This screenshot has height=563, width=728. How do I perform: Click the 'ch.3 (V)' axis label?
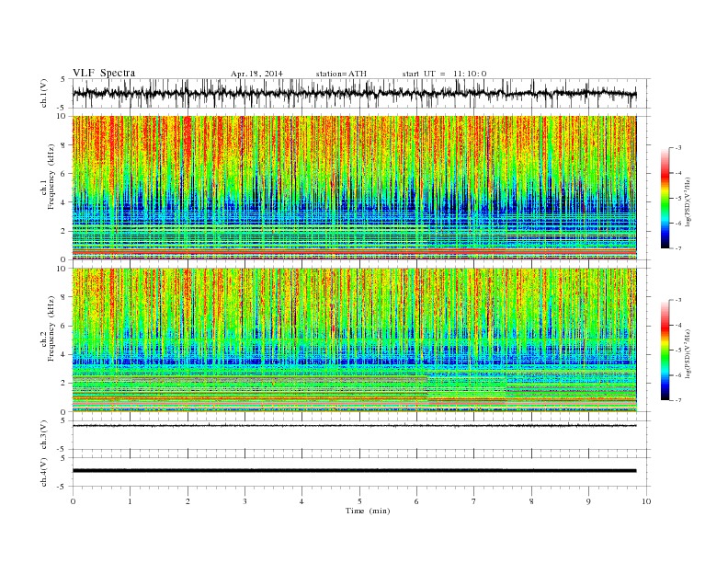point(44,435)
